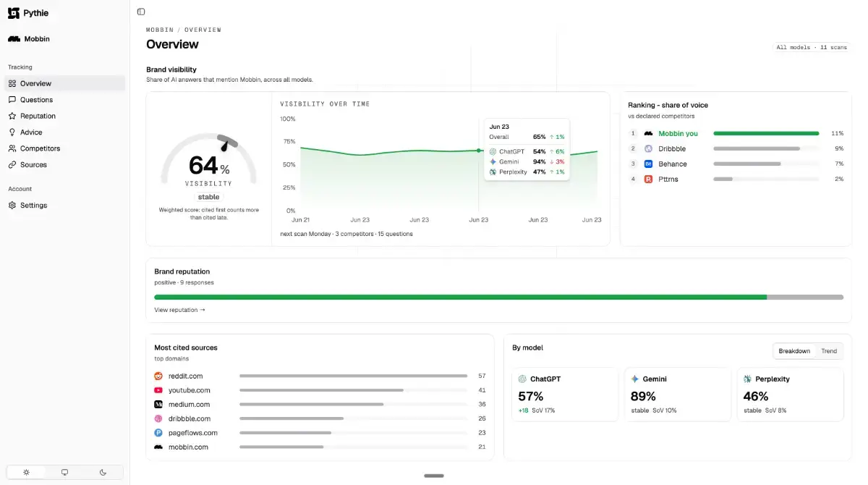Click the 'positive · 9 responses' text
This screenshot has height=485, width=868.
184,282
